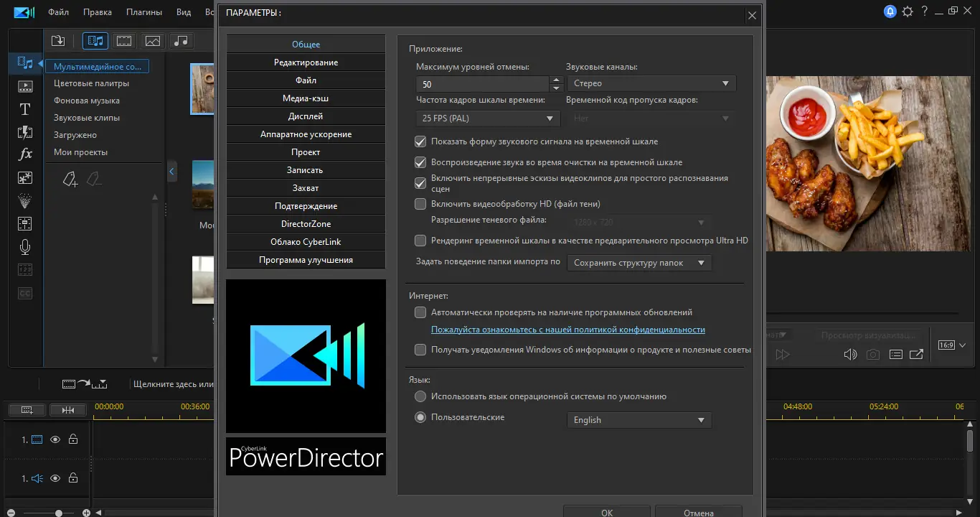The image size is (980, 517).
Task: Click the Import media icon
Action: point(58,41)
